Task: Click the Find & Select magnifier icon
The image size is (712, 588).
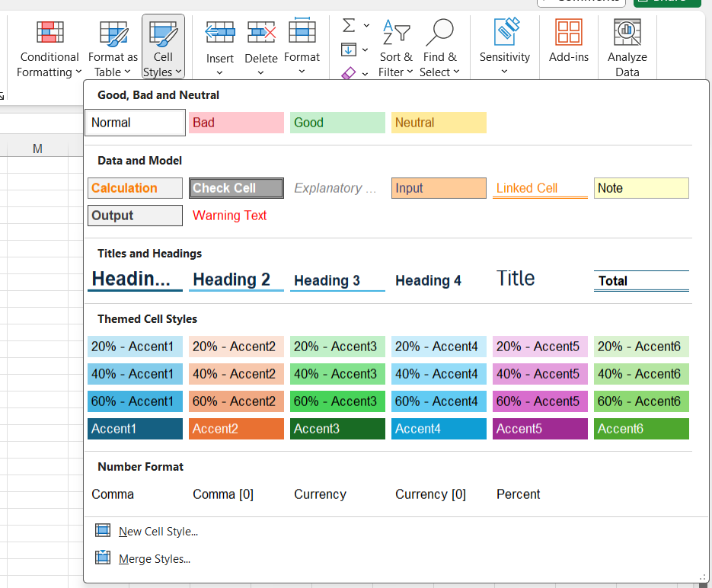Action: (439, 32)
